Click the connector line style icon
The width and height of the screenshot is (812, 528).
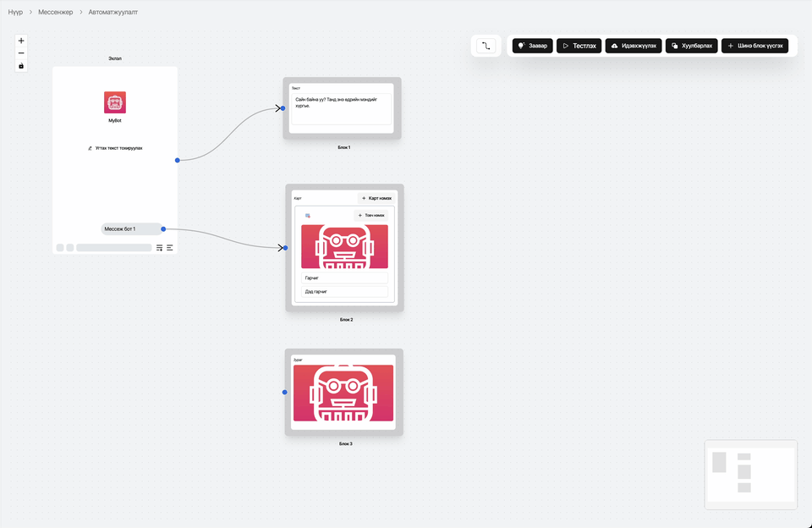[x=486, y=46]
